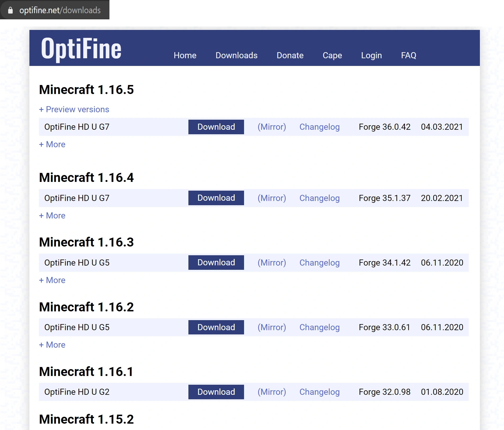Open the Home menu item
504x430 pixels.
tap(185, 55)
